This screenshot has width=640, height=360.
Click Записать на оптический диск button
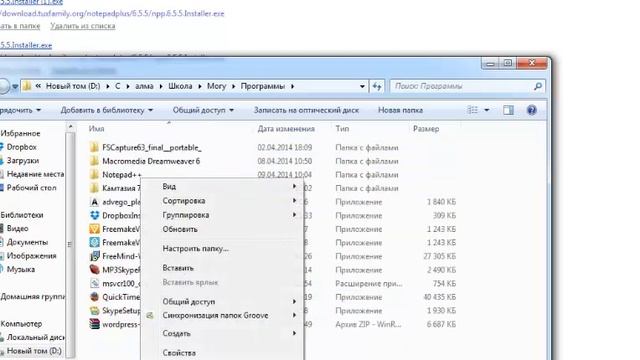(x=306, y=110)
